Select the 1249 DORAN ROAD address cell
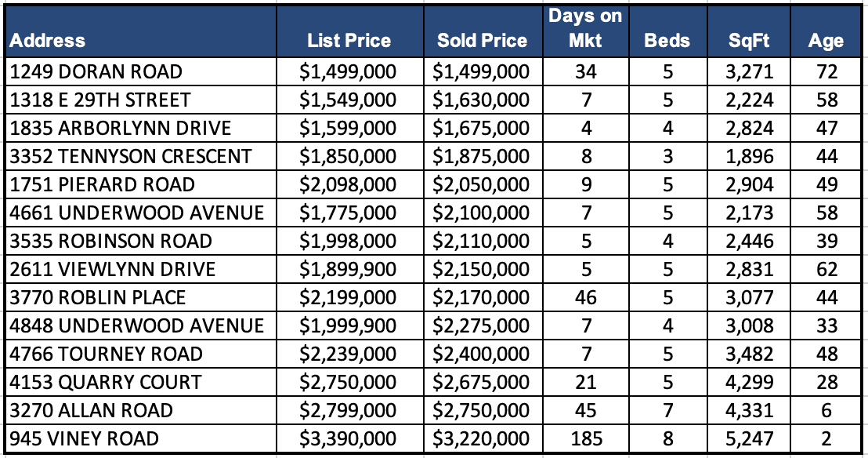The width and height of the screenshot is (868, 458). 96,72
